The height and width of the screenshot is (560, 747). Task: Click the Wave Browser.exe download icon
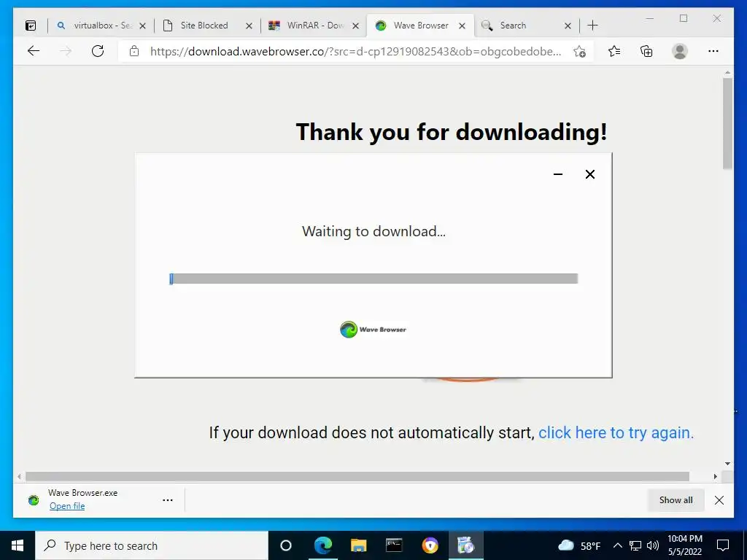pos(34,500)
